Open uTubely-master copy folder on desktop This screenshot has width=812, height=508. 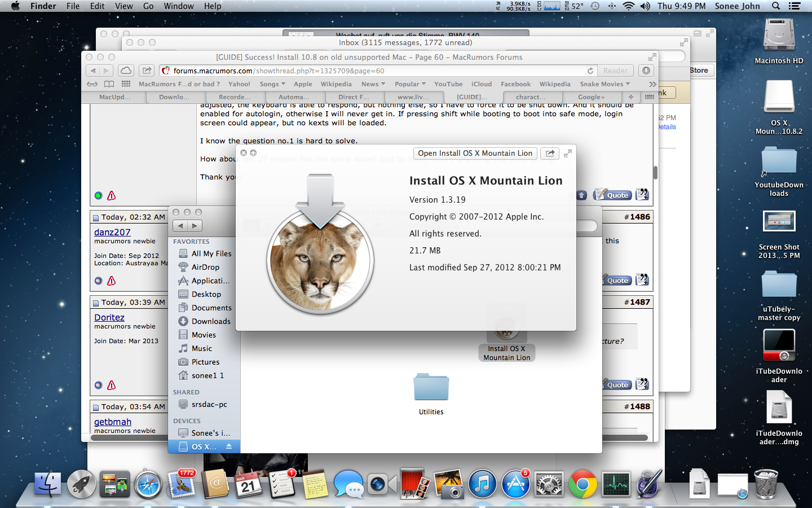click(x=779, y=295)
